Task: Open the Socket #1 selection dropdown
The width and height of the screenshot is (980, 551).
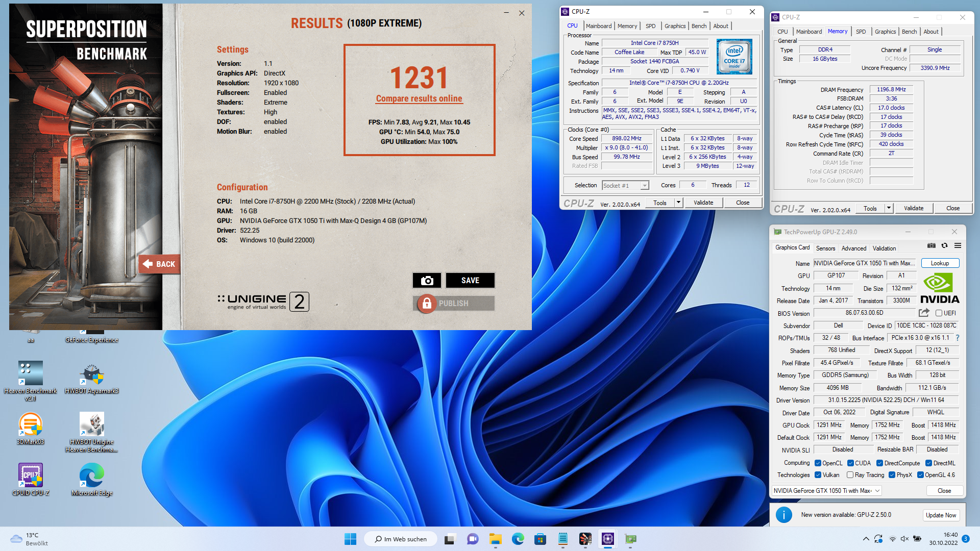Action: pos(625,186)
